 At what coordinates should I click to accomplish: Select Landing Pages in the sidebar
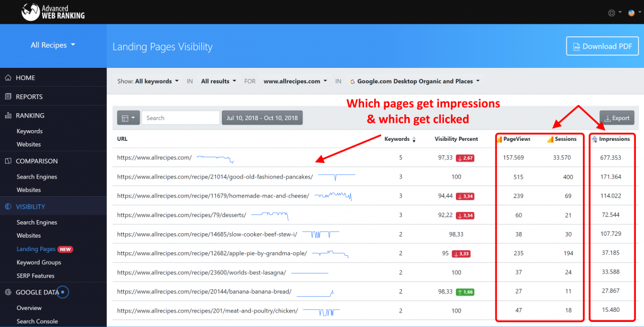coord(36,249)
